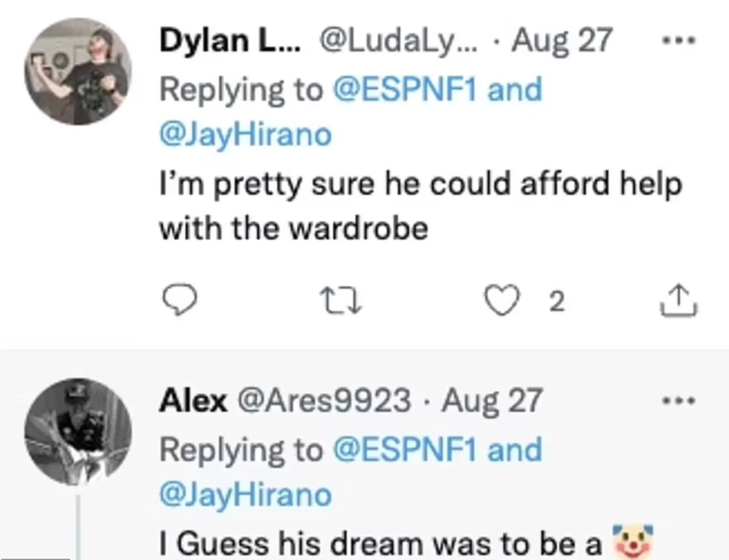Open the Aug 27 timestamp on Dylan's tweet
The image size is (729, 560).
pos(561,41)
